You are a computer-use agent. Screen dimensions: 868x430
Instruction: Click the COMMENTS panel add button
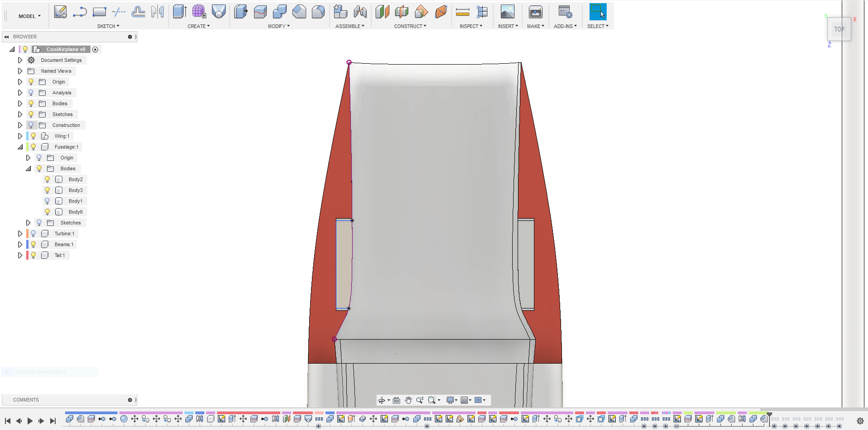(130, 400)
